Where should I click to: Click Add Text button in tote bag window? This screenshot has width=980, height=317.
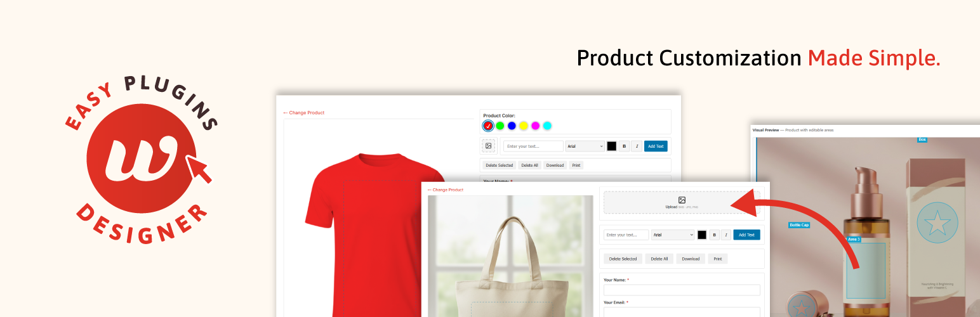[x=746, y=235]
